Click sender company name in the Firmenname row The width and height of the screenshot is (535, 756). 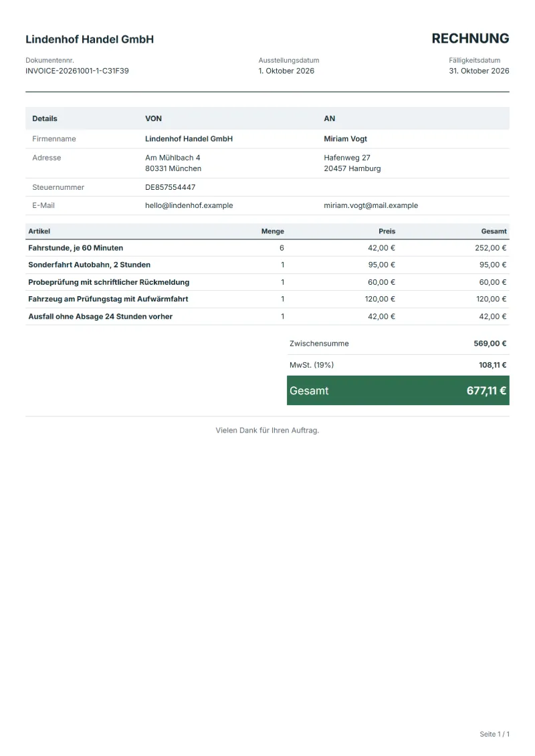tap(189, 139)
